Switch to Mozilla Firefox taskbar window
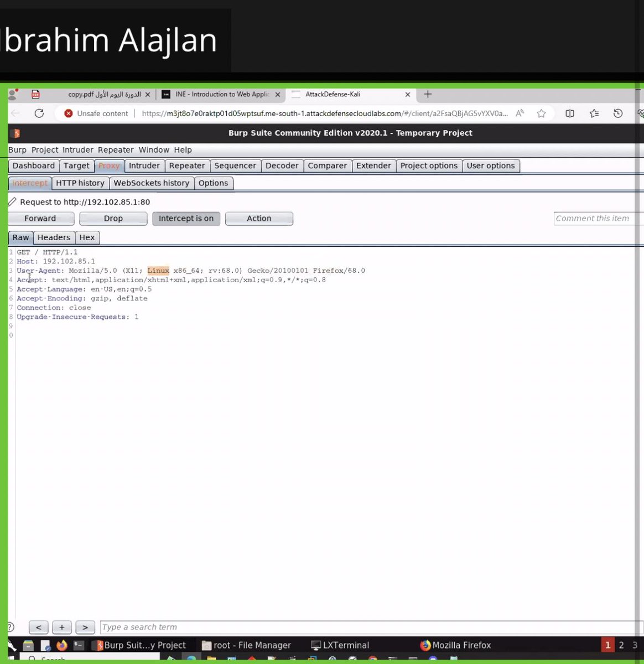Viewport: 644px width, 664px height. pos(456,645)
